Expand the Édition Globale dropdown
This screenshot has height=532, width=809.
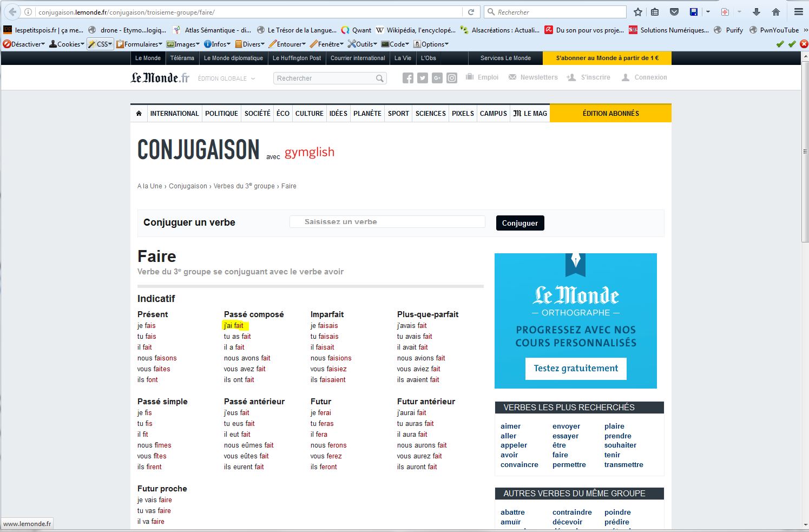click(226, 78)
